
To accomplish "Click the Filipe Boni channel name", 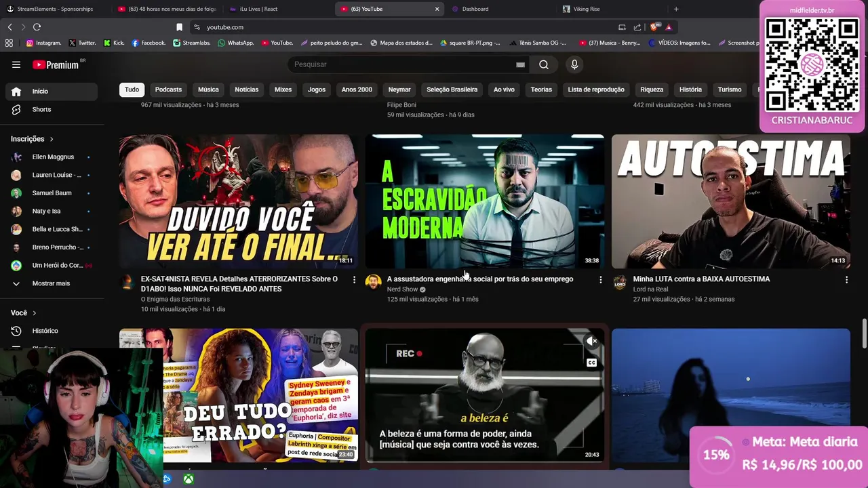I will (x=401, y=105).
